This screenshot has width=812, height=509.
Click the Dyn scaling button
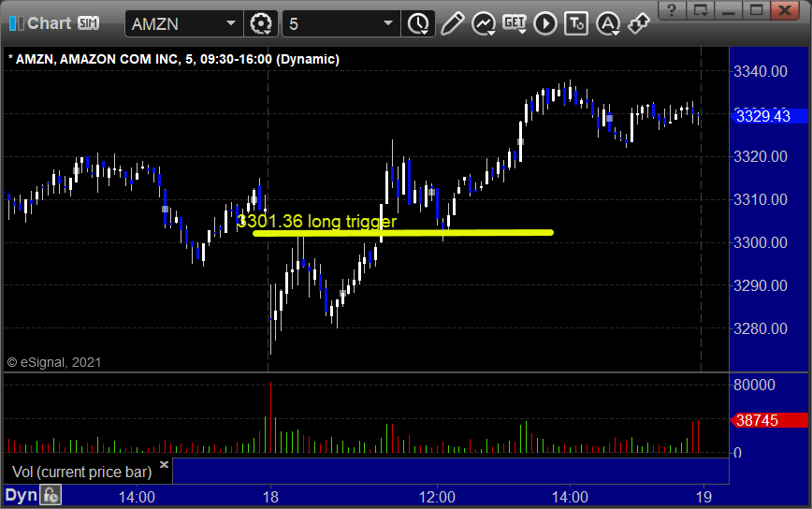(x=22, y=496)
